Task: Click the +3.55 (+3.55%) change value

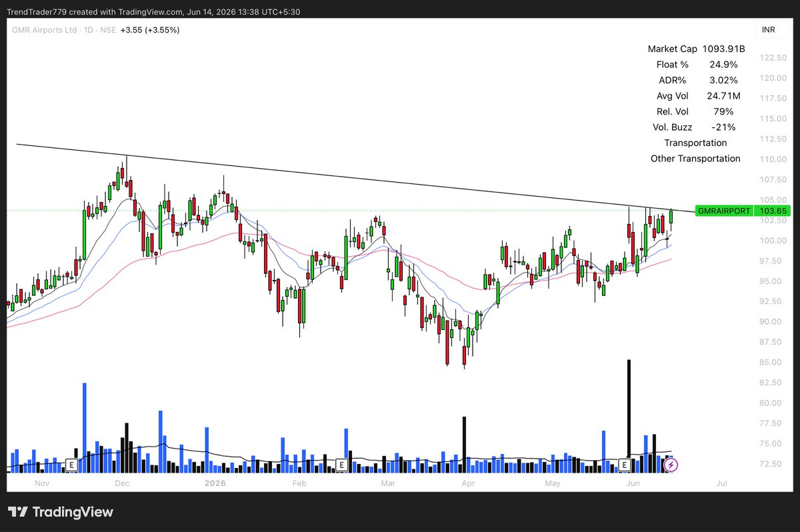Action: (150, 30)
